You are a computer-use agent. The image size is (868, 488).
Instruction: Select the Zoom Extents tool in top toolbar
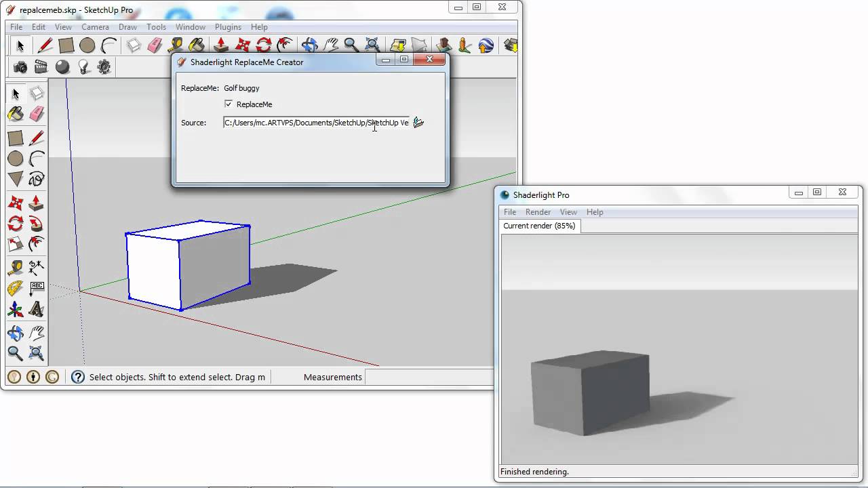372,45
